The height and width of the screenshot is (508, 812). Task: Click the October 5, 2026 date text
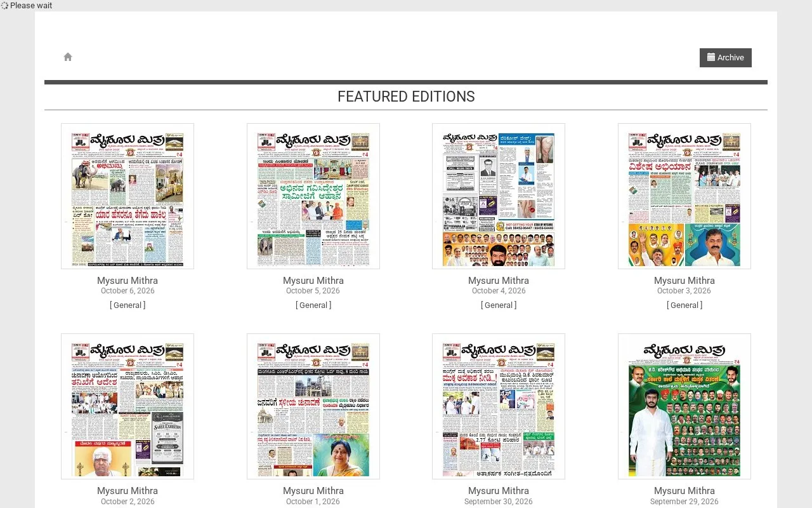pos(313,291)
